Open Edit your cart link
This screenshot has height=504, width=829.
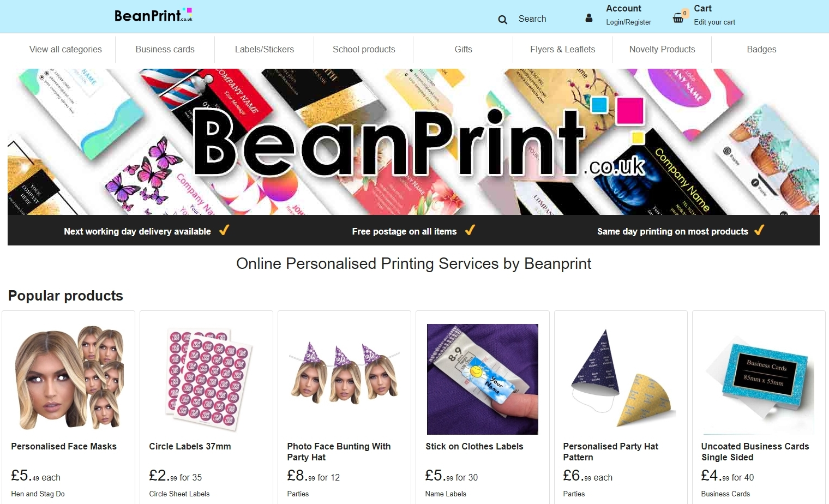pyautogui.click(x=714, y=22)
